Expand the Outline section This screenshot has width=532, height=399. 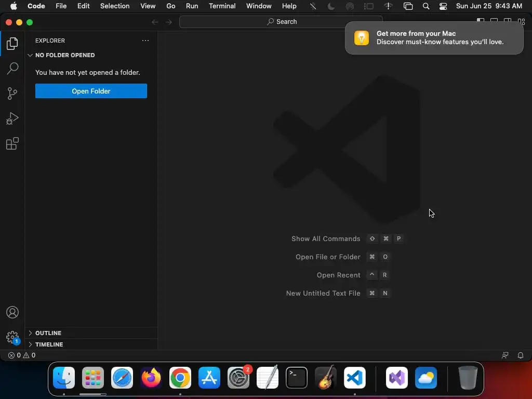[x=91, y=333]
